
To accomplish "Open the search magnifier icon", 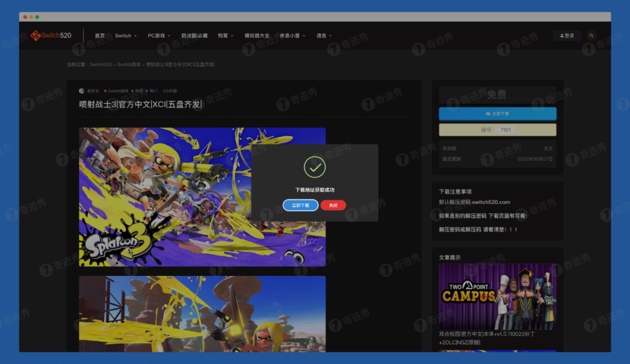I will pyautogui.click(x=591, y=36).
